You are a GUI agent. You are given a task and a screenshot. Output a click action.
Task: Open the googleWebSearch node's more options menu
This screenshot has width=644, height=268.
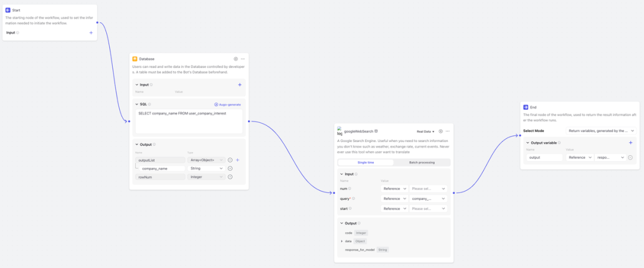[448, 131]
